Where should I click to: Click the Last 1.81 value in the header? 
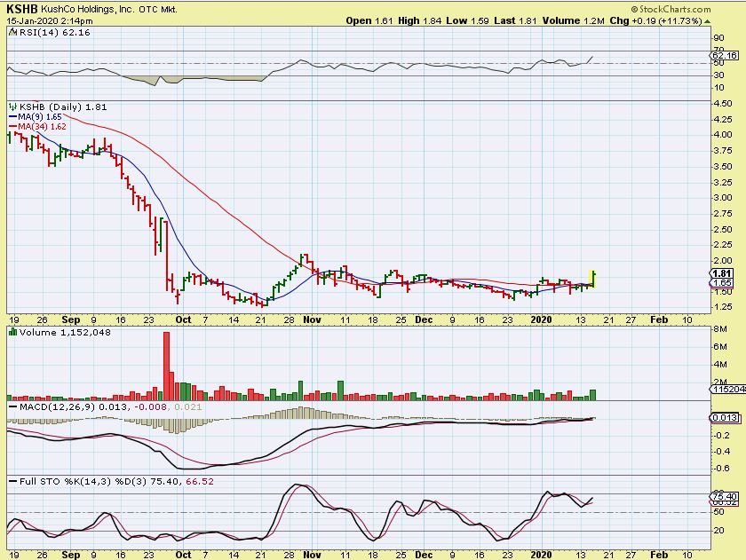click(x=515, y=21)
